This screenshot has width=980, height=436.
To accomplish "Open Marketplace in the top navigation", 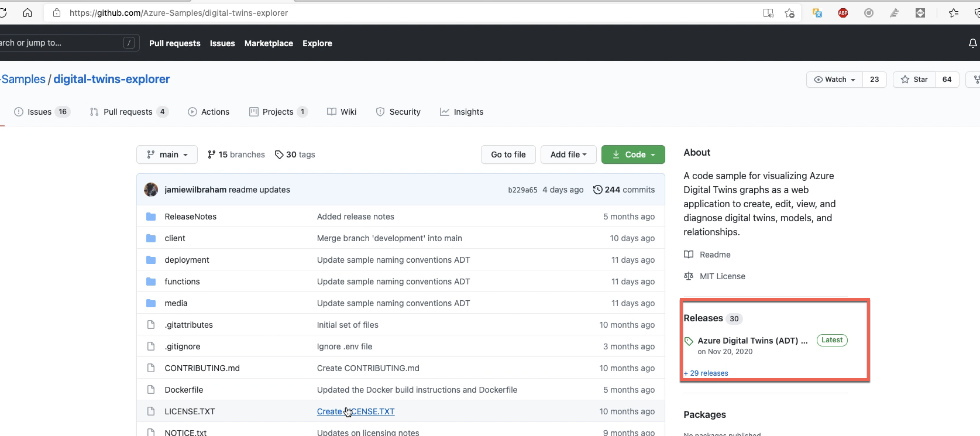I will (x=269, y=43).
